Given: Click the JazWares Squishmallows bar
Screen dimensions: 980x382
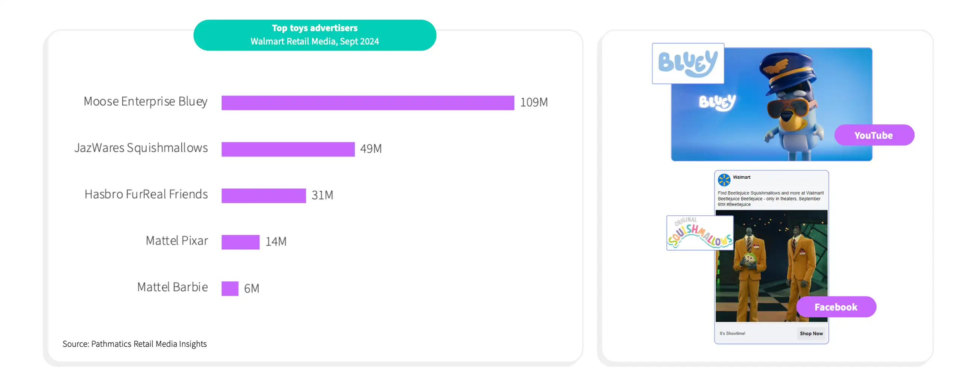Looking at the screenshot, I should tap(288, 149).
